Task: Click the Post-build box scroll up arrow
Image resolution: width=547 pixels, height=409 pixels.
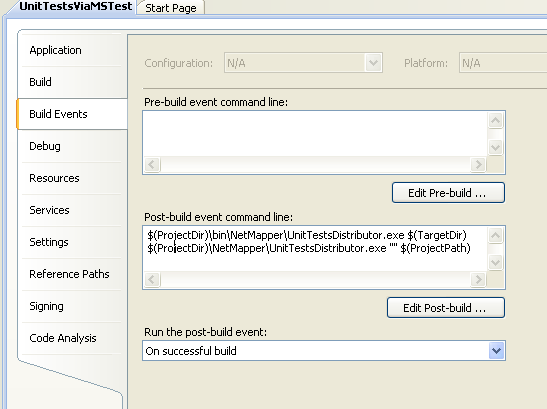Action: [x=495, y=236]
